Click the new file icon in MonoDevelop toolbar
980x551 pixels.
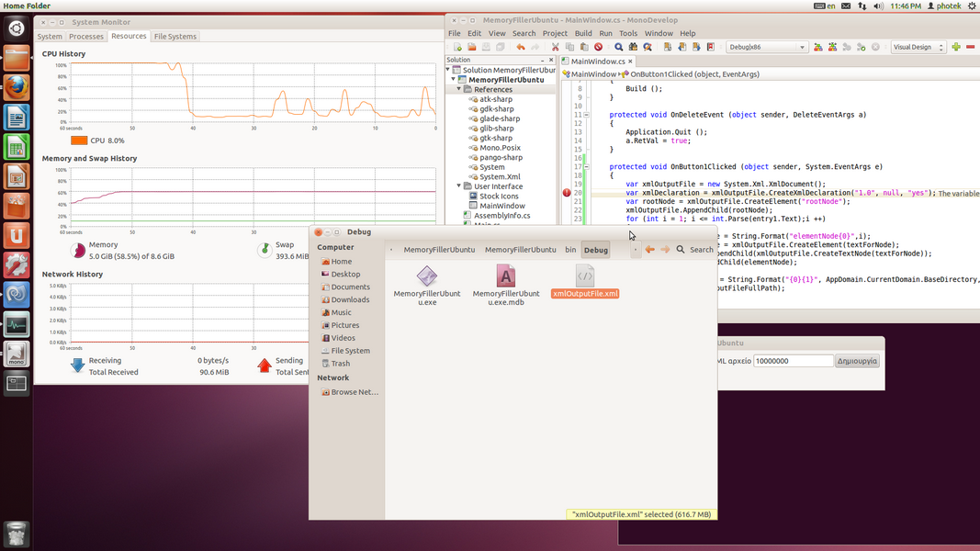point(457,47)
